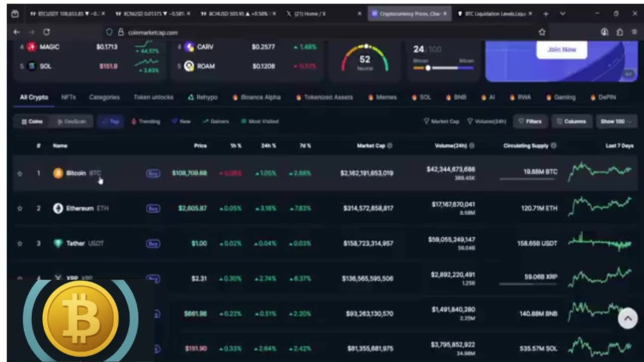Click the Buy button for Ethereum

[153, 208]
